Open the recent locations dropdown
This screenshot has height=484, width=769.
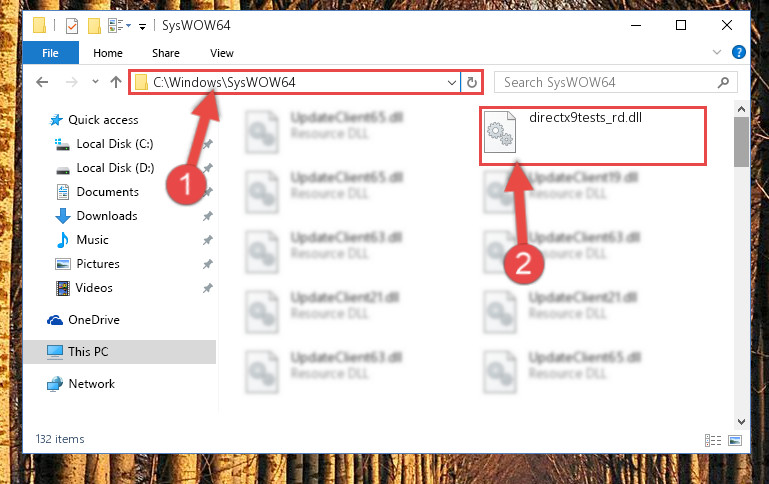(x=95, y=82)
